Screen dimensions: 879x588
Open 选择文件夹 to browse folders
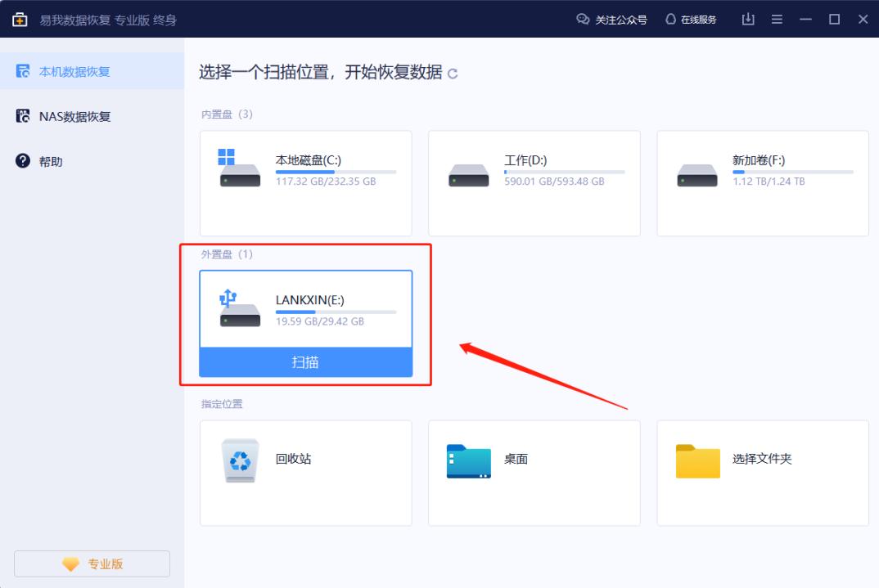pyautogui.click(x=762, y=473)
